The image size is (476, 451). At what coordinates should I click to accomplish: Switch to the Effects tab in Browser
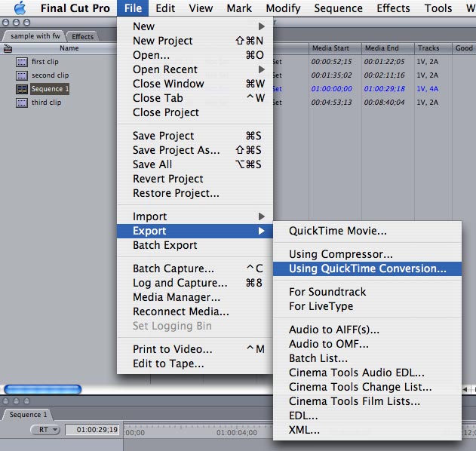82,37
